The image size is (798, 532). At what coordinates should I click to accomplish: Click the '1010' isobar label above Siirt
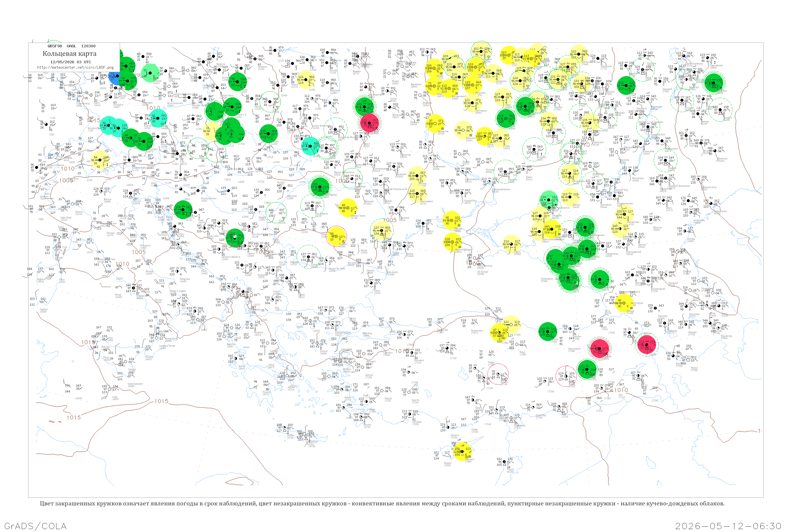click(x=621, y=390)
